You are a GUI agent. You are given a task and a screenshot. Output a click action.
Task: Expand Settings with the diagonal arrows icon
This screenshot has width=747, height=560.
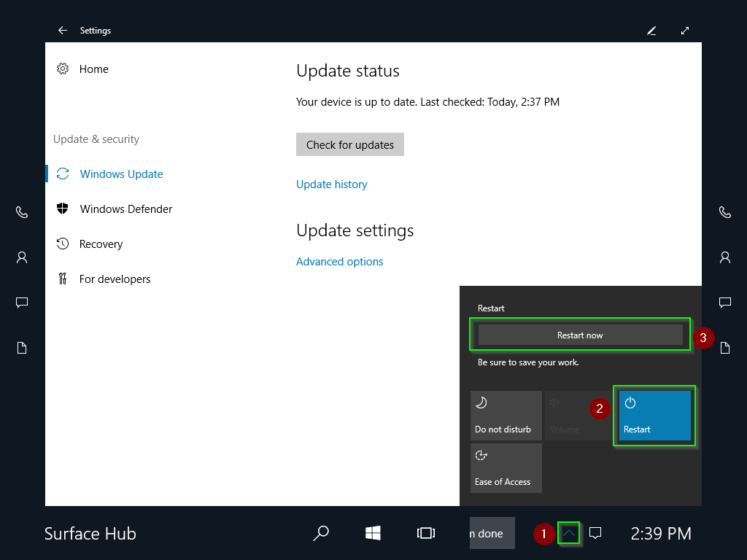click(684, 31)
